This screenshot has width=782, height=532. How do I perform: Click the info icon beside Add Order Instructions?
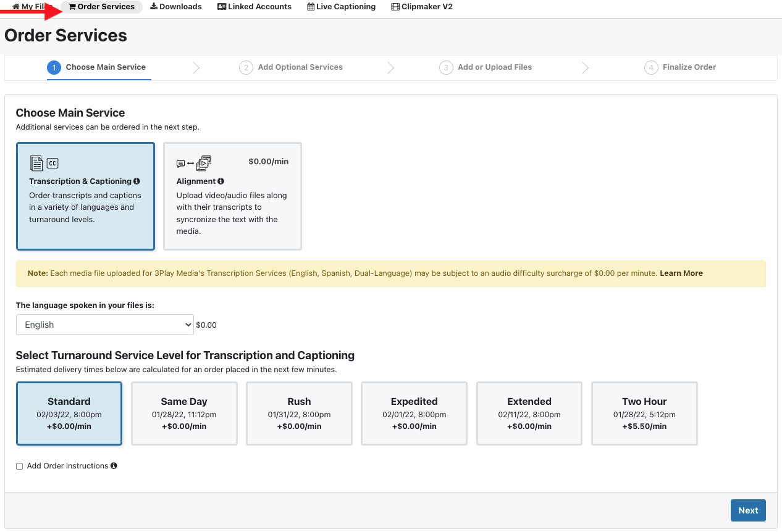[113, 465]
